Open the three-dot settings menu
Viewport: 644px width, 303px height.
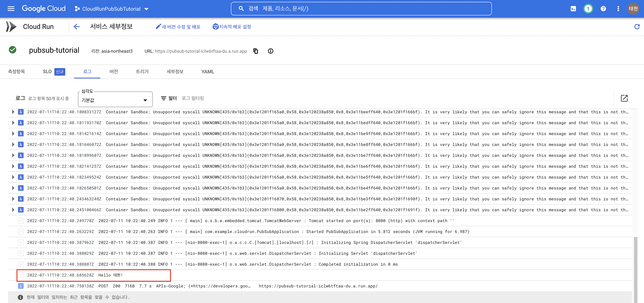(618, 9)
